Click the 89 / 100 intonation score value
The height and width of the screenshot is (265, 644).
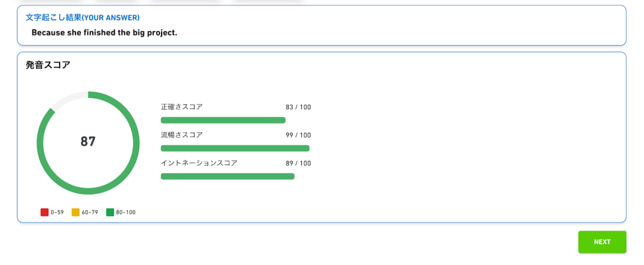[299, 163]
